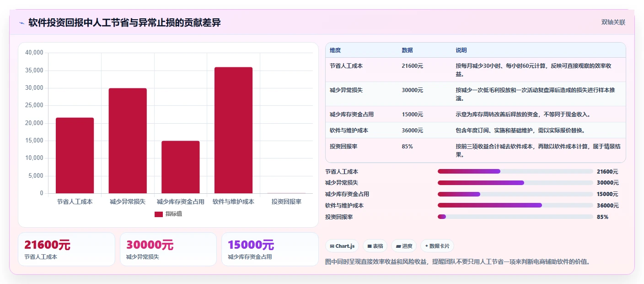The height and width of the screenshot is (284, 644).
Task: Click the 36000元 value in table
Action: click(413, 131)
